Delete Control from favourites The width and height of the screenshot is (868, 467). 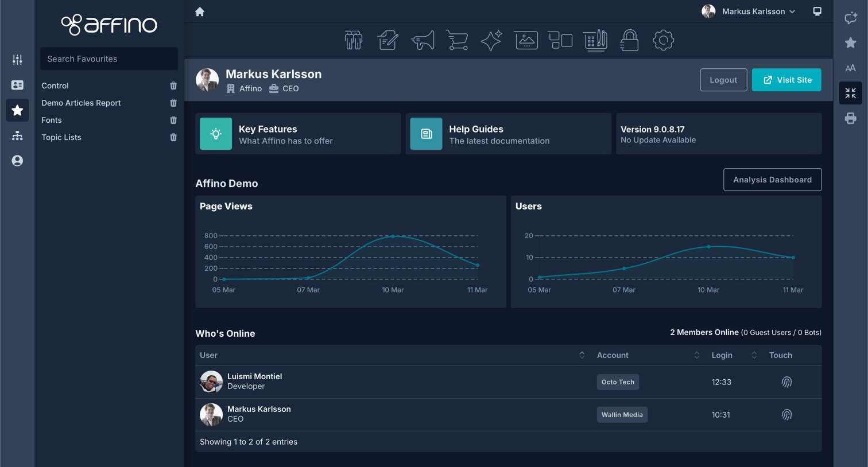pyautogui.click(x=173, y=85)
